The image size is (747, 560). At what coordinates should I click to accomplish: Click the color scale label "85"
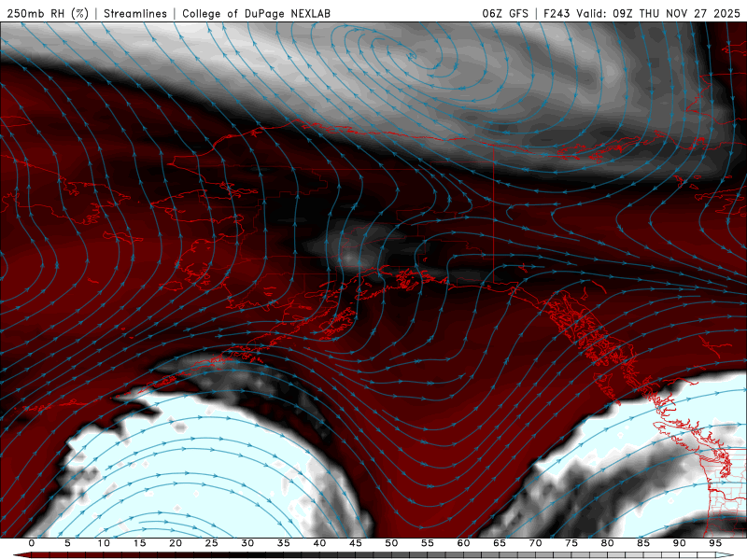click(643, 543)
